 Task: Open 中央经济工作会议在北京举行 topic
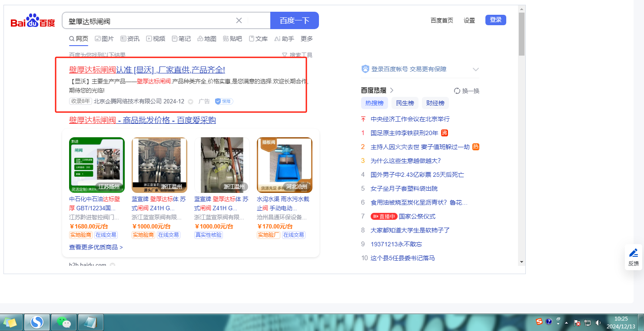(410, 119)
